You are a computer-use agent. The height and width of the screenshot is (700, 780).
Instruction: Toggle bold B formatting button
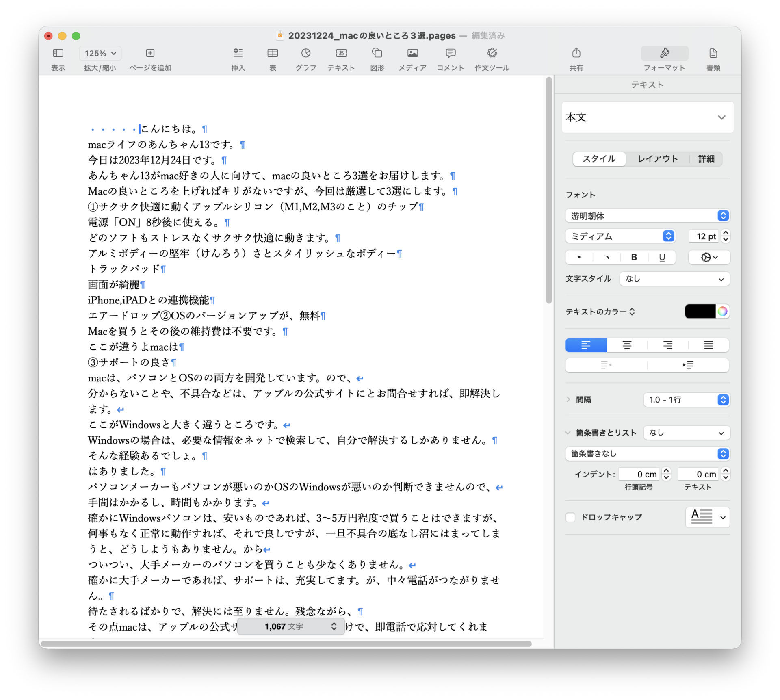pos(634,257)
